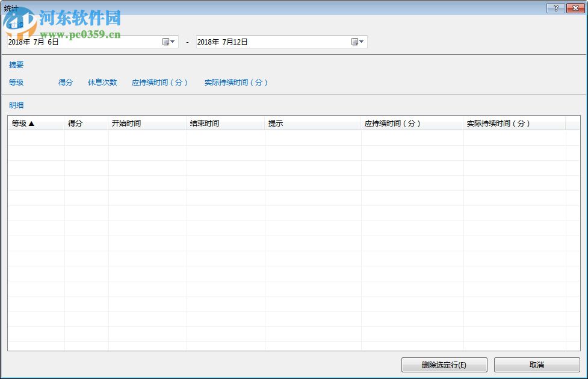Image resolution: width=588 pixels, height=379 pixels.
Task: Click the 应持续时间（分）summary link
Action: coord(159,83)
